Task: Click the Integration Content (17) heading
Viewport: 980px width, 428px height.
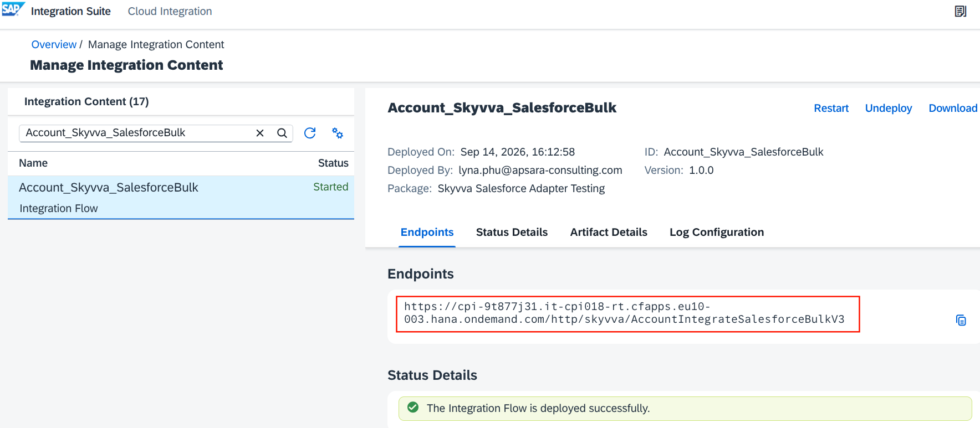Action: coord(86,101)
